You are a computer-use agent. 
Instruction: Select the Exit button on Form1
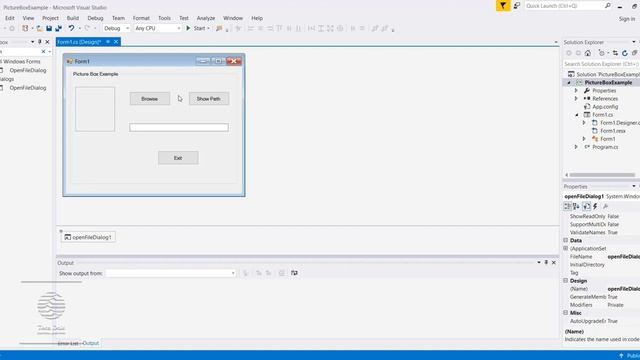pyautogui.click(x=178, y=158)
